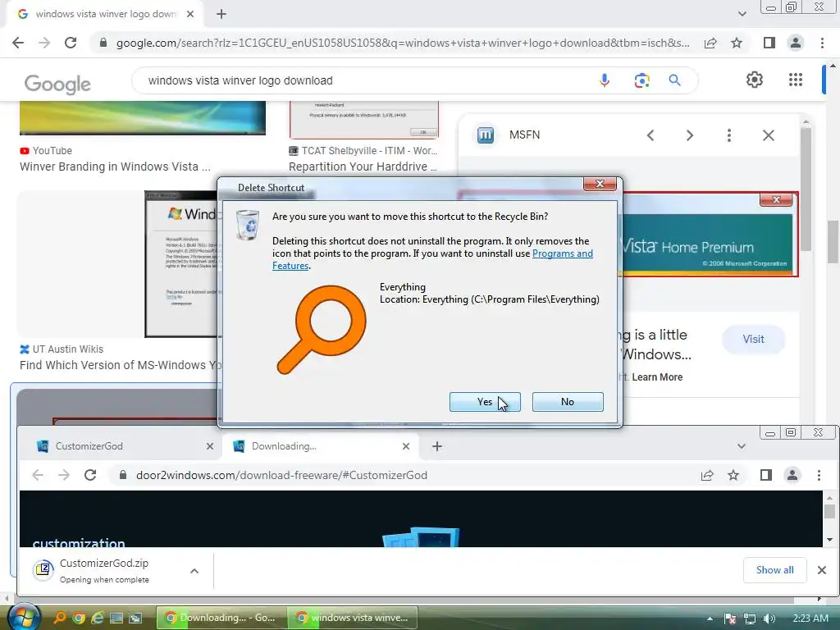The image size is (840, 630).
Task: Select the windows vista winver logo tab
Action: [x=105, y=14]
